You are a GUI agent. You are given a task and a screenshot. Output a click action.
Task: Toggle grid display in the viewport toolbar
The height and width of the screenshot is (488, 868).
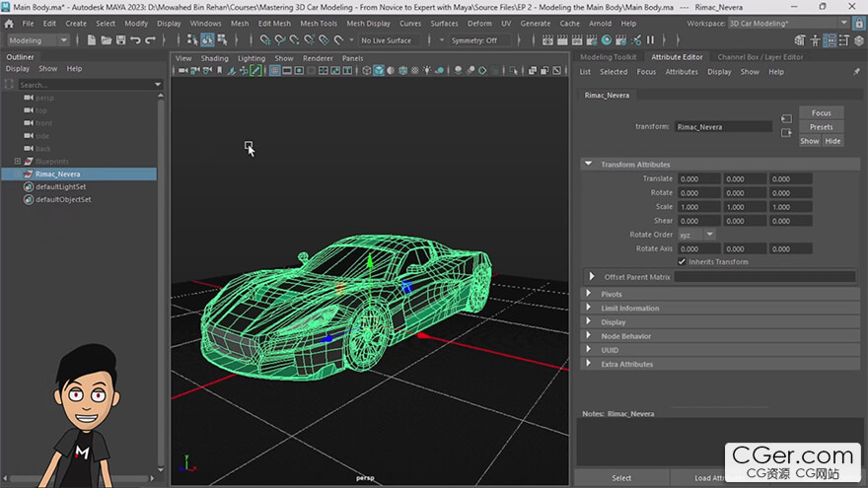tap(274, 71)
